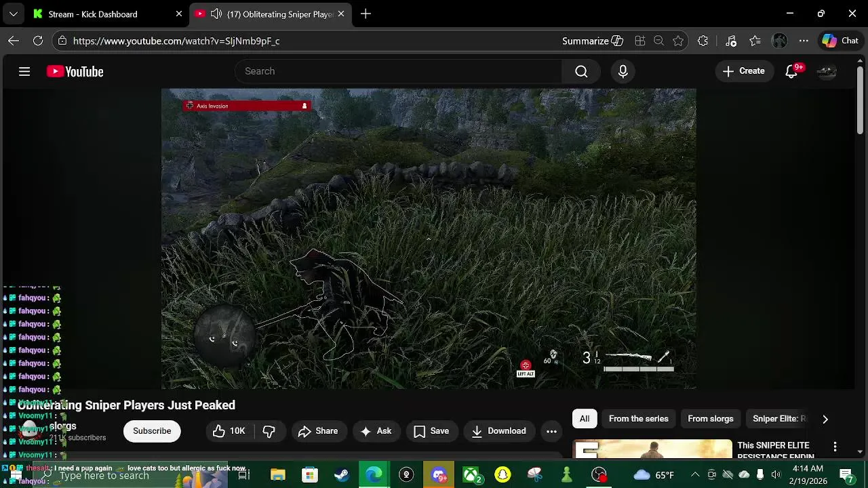The height and width of the screenshot is (488, 868).
Task: Open the volume control in system tray
Action: (776, 475)
